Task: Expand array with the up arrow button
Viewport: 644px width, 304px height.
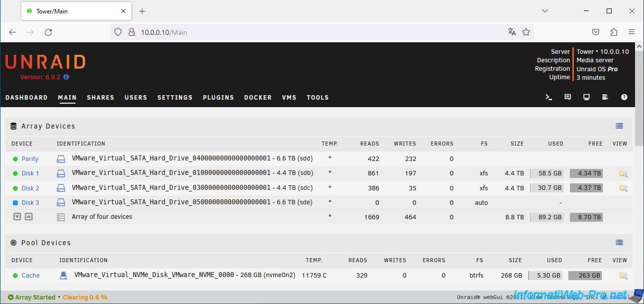Action: click(x=29, y=217)
